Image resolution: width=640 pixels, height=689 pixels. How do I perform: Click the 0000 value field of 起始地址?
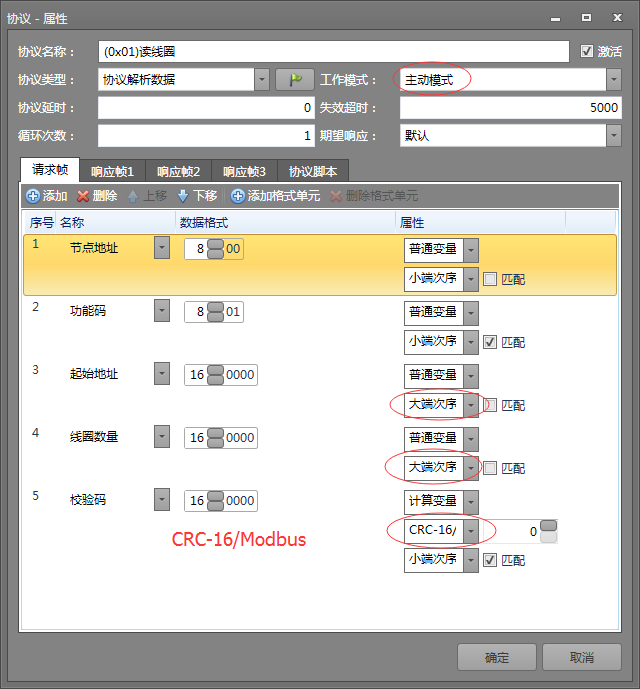tap(240, 375)
